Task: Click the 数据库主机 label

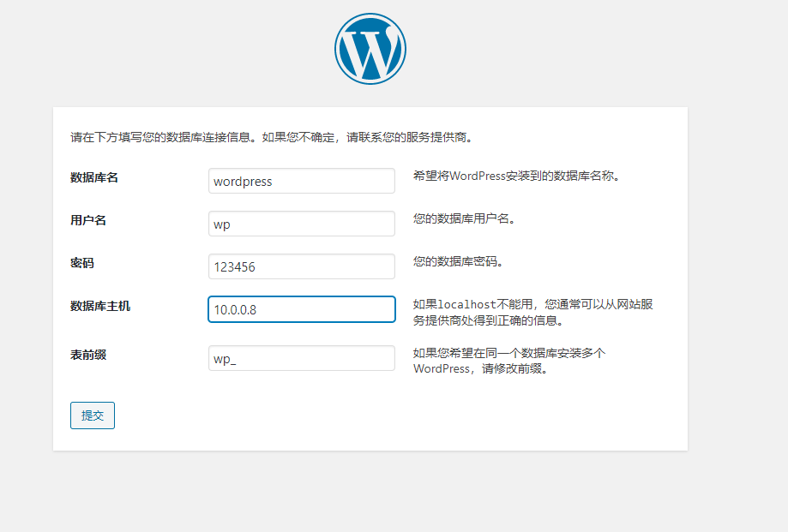Action: pos(100,306)
